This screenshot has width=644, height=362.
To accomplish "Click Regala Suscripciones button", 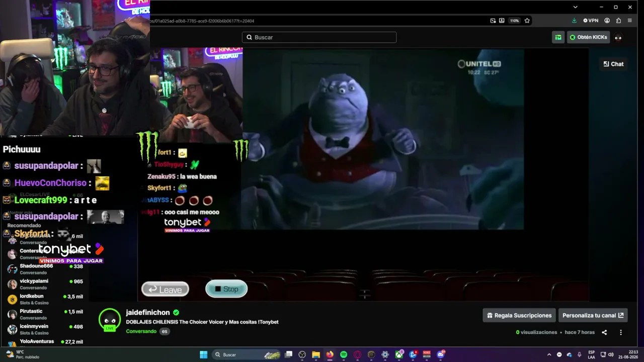I will point(519,315).
